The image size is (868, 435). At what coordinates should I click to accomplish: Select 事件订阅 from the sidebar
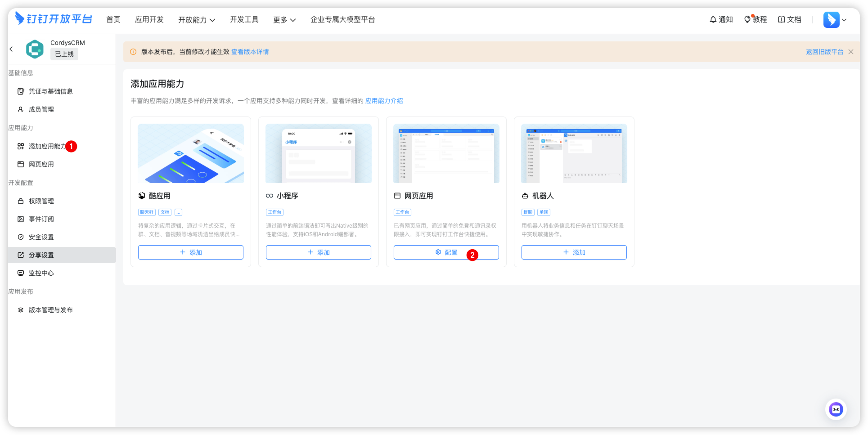41,219
